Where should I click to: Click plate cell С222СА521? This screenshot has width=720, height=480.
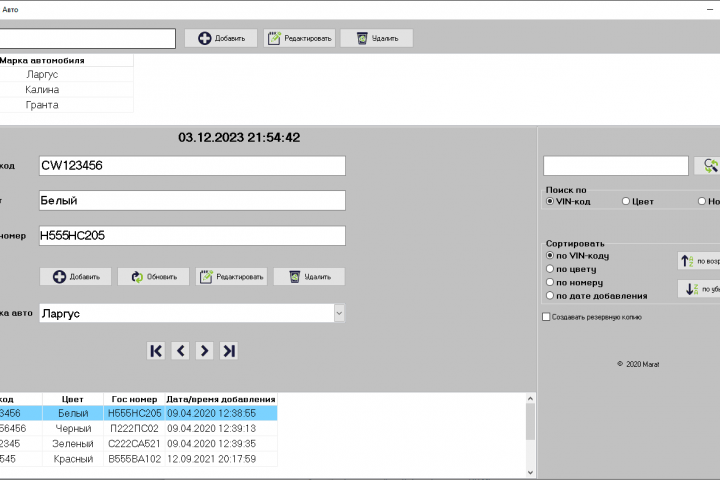pyautogui.click(x=134, y=444)
